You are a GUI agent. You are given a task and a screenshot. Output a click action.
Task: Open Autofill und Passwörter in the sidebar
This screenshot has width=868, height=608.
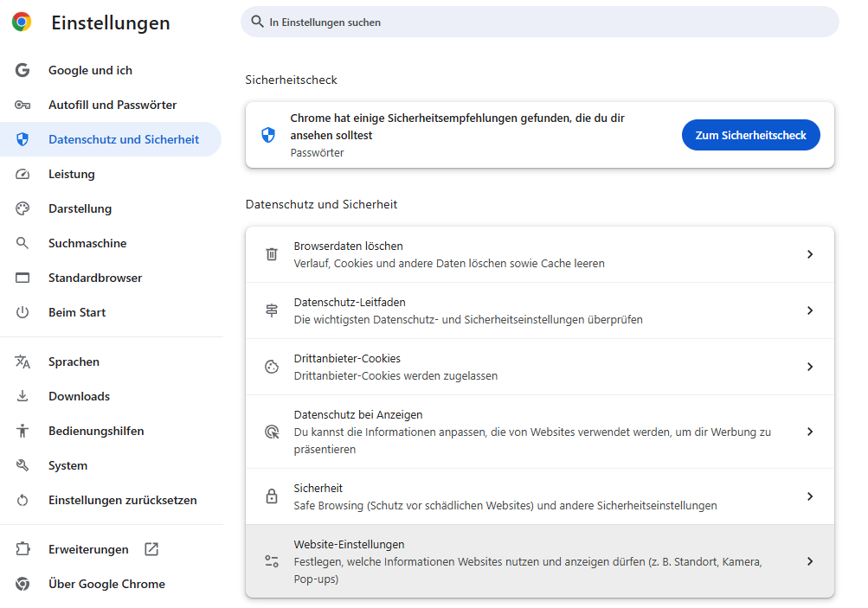112,105
